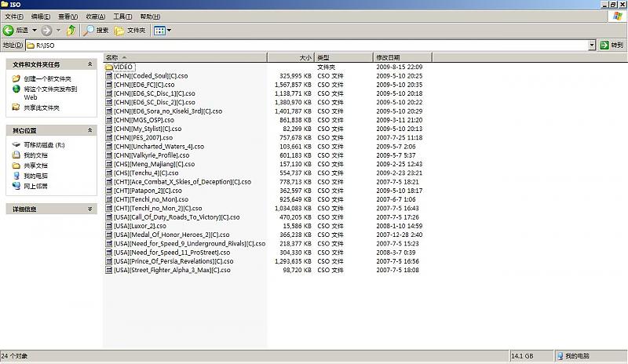Select the [CHS][Meng_Majiang][C].cso file icon
The height and width of the screenshot is (364, 628).
coord(108,164)
